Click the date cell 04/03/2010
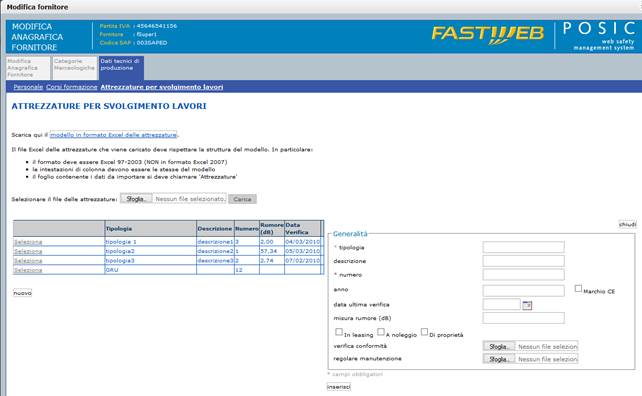This screenshot has width=642, height=396. 303,242
